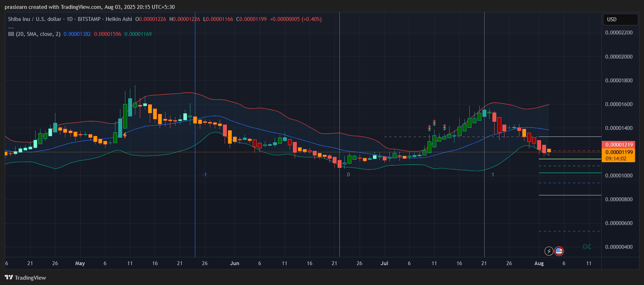Click the rightmost traffic light marker
Screen dimensions: 644x285
(x=444, y=127)
